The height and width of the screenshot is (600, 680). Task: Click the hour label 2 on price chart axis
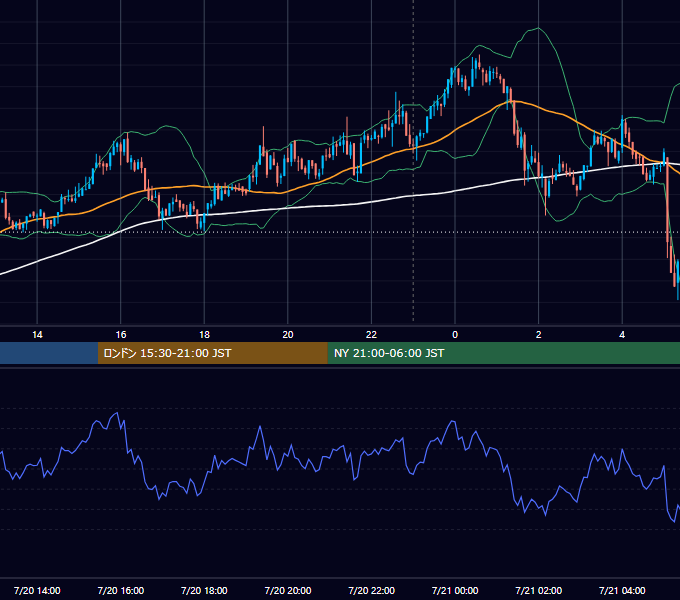coord(539,335)
